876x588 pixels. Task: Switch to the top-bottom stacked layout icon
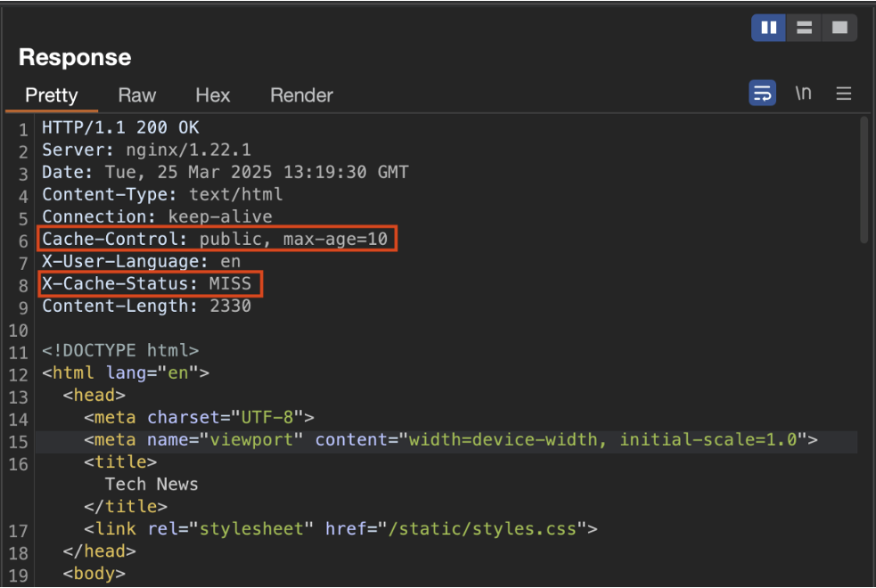(x=804, y=28)
